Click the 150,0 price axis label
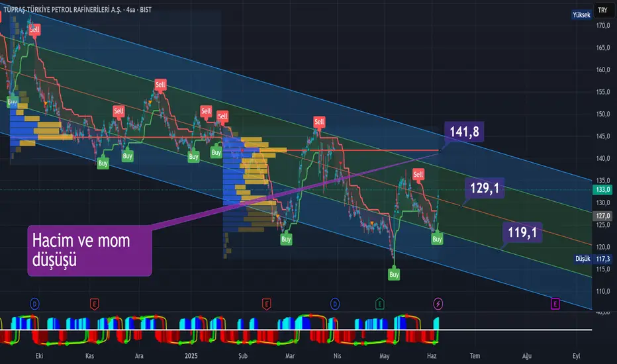The width and height of the screenshot is (617, 364). click(x=603, y=114)
